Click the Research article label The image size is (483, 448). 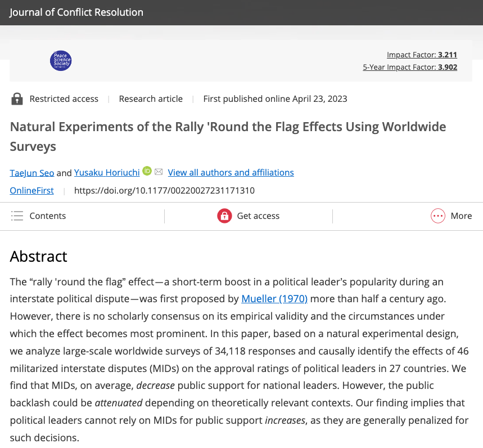[151, 99]
